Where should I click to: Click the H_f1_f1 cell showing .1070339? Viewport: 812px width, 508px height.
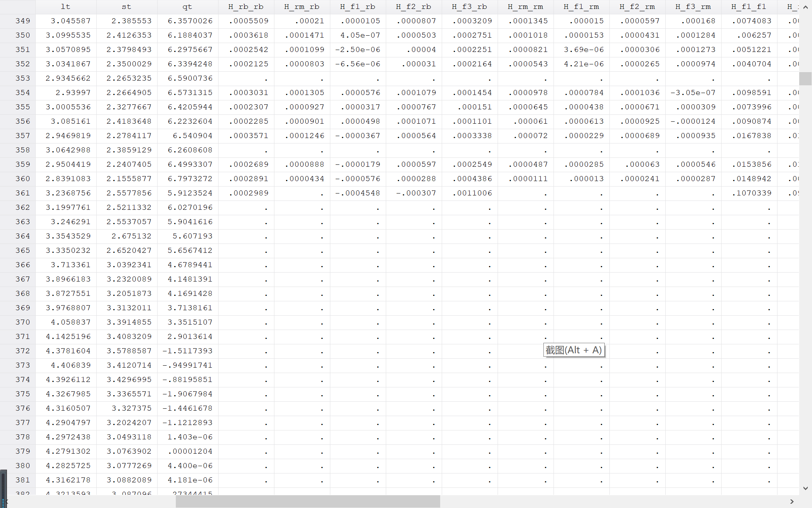pos(751,193)
